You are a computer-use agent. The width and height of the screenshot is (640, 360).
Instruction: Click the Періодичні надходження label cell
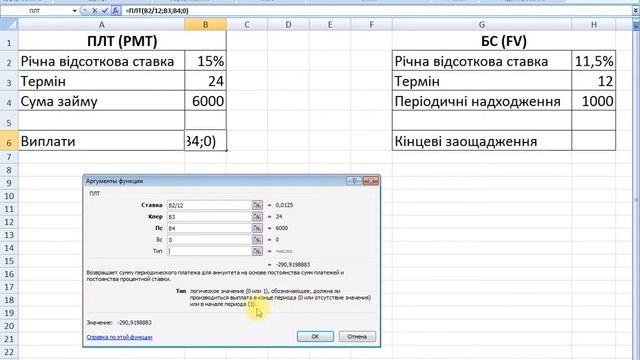point(482,101)
